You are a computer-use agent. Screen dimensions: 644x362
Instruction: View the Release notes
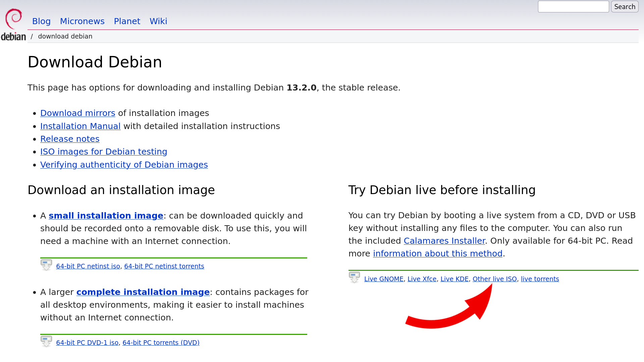pyautogui.click(x=70, y=139)
